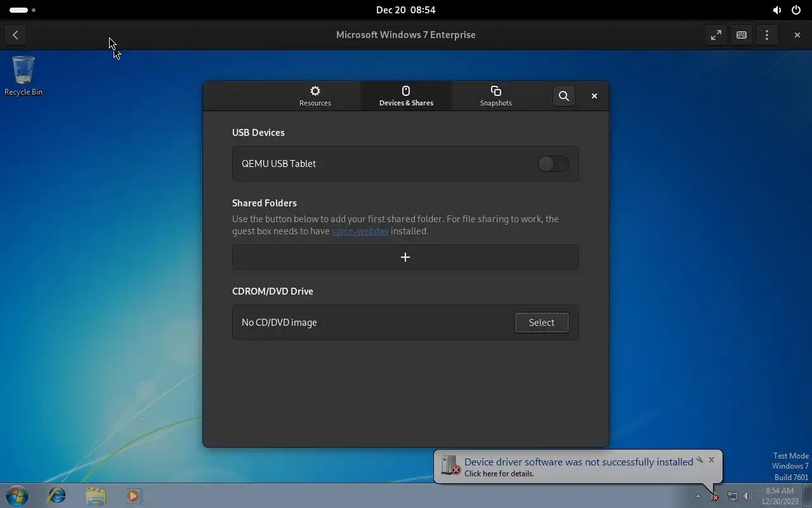Open notification balloon options wrench
The height and width of the screenshot is (508, 812).
(x=700, y=460)
